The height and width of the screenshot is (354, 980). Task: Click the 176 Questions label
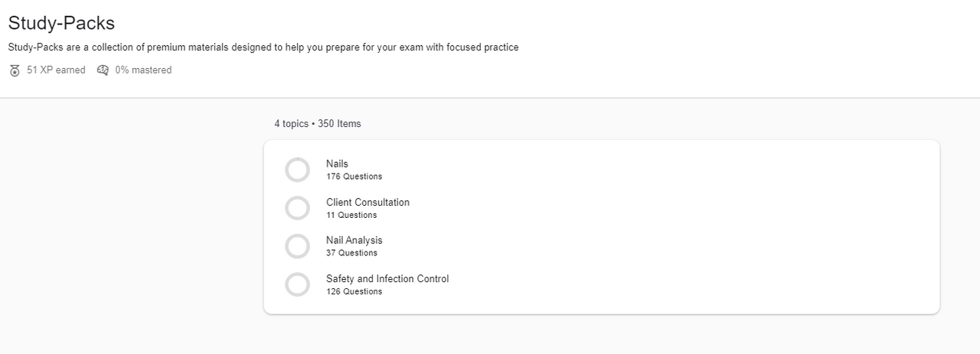coord(354,177)
